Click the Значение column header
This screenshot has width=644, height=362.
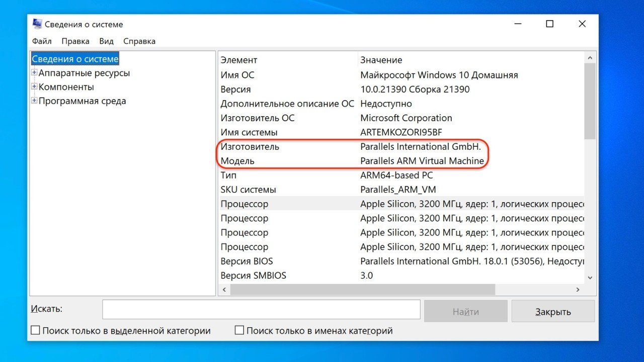click(x=381, y=60)
